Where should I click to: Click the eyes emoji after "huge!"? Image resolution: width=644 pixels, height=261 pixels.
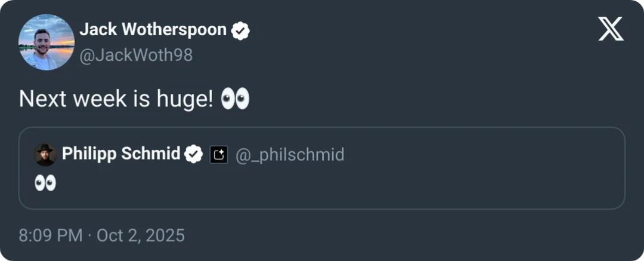(x=234, y=99)
